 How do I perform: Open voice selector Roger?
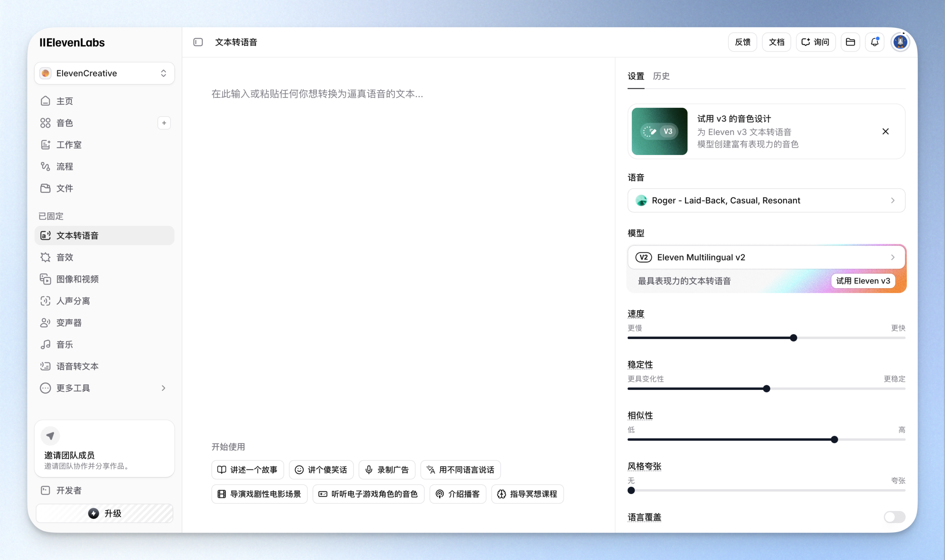[766, 200]
